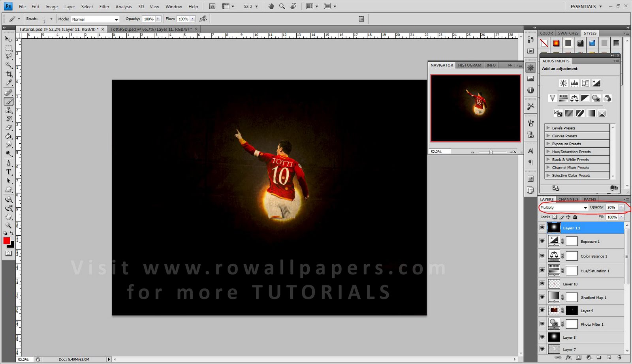The width and height of the screenshot is (632, 364).
Task: Apply the red-orange style swatch
Action: 556,43
